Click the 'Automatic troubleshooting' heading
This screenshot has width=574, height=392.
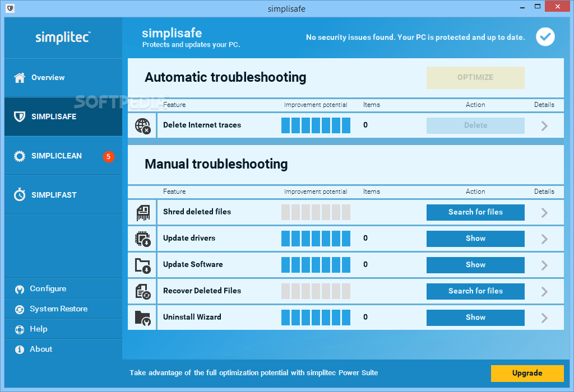point(225,77)
